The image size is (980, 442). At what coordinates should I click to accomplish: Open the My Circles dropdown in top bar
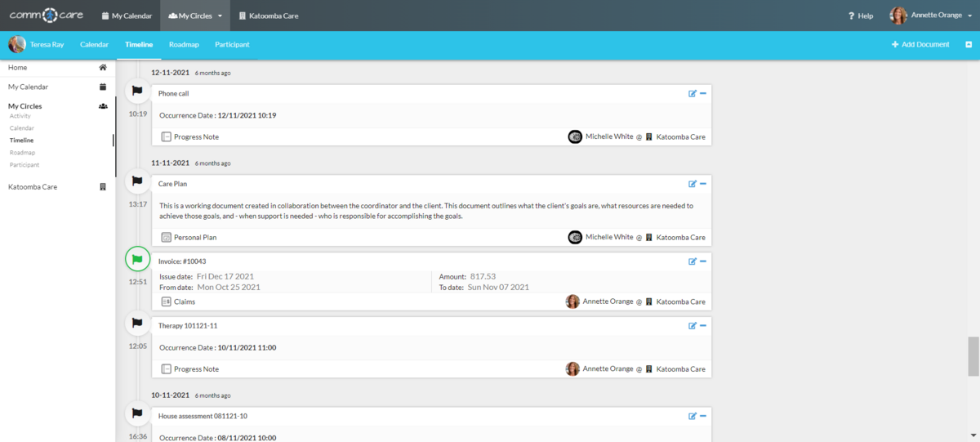tap(195, 16)
